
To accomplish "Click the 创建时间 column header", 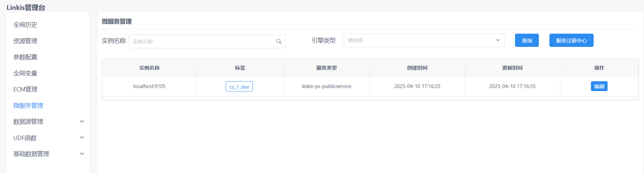I will pyautogui.click(x=417, y=68).
